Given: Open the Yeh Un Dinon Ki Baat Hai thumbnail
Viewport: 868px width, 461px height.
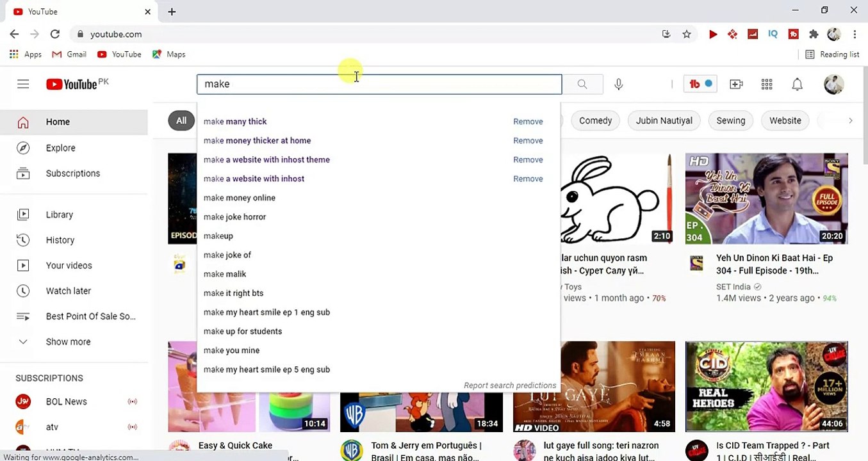Looking at the screenshot, I should [767, 198].
